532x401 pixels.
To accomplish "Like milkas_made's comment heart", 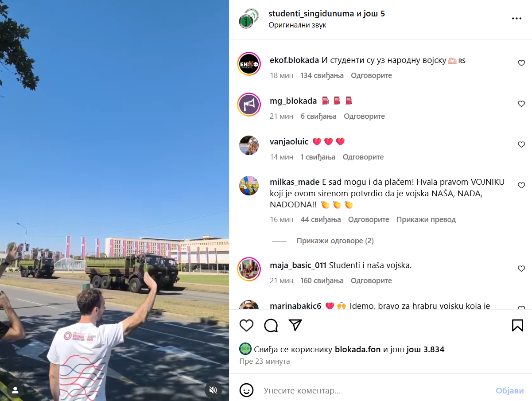I will [x=521, y=186].
